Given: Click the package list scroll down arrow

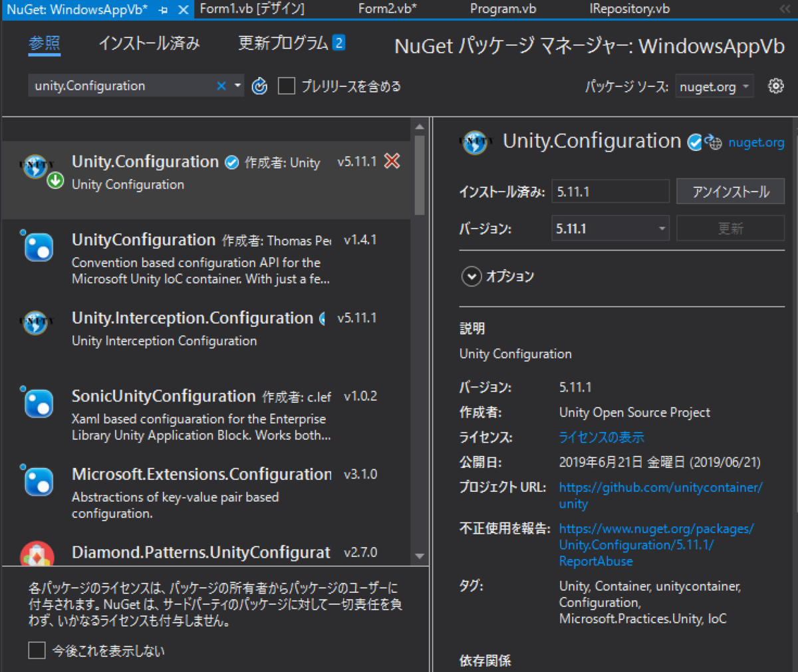Looking at the screenshot, I should click(419, 556).
